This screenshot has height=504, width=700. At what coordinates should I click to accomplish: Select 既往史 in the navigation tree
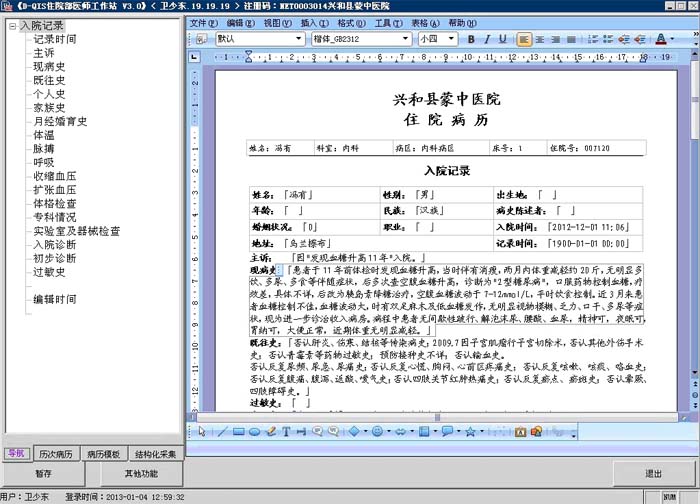[49, 80]
